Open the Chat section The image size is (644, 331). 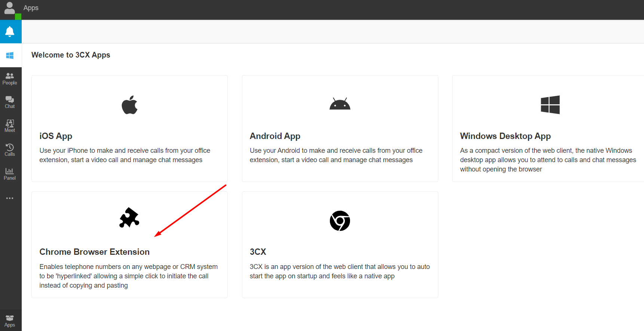pos(10,102)
